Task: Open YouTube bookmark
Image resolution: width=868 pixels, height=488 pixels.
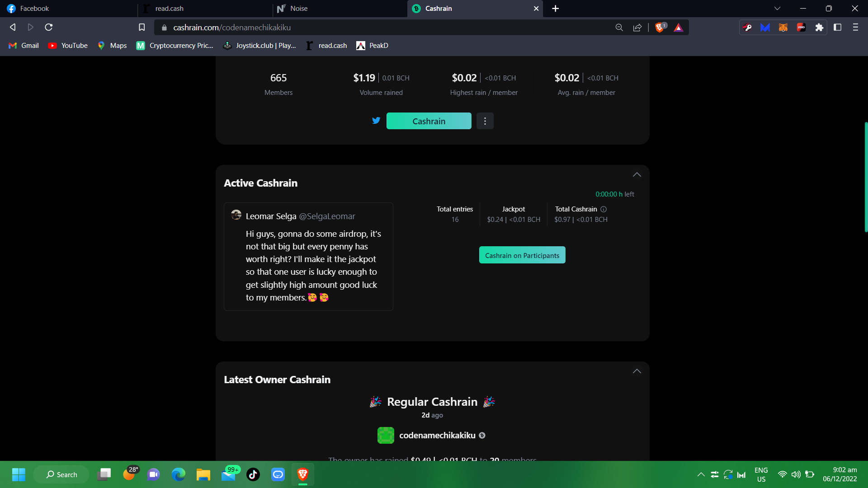Action: [x=68, y=46]
